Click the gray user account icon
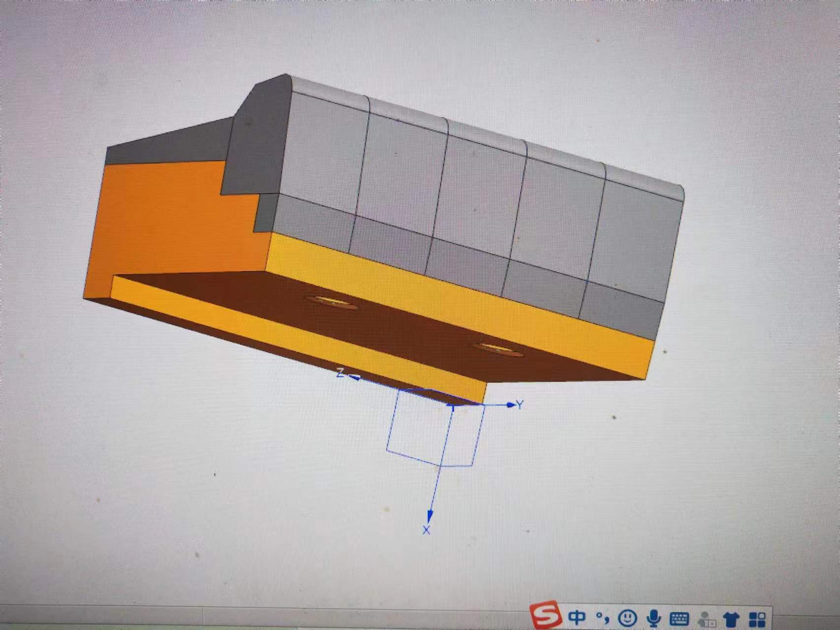The width and height of the screenshot is (840, 630). (707, 619)
